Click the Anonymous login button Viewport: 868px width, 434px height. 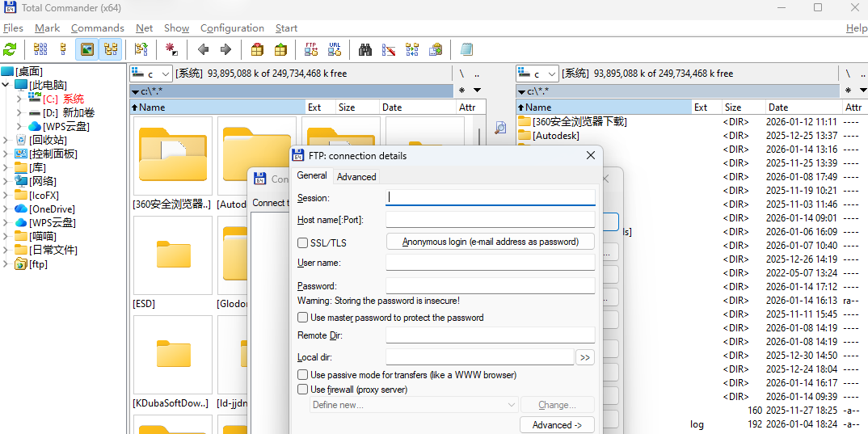pyautogui.click(x=490, y=242)
